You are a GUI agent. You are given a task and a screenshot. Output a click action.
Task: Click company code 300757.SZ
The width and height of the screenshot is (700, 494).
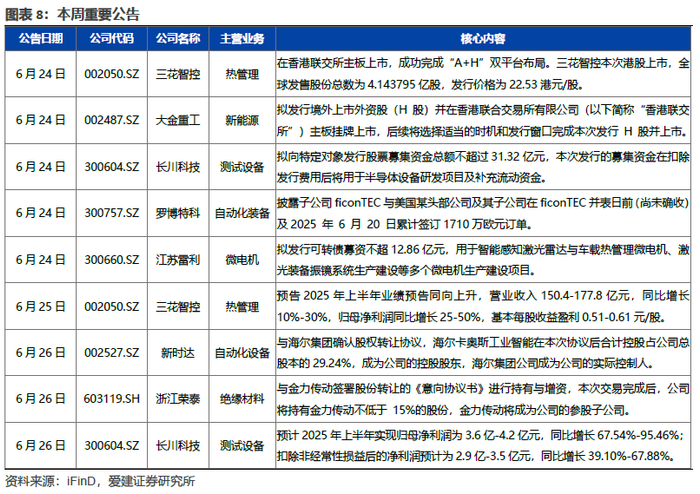[x=112, y=213]
